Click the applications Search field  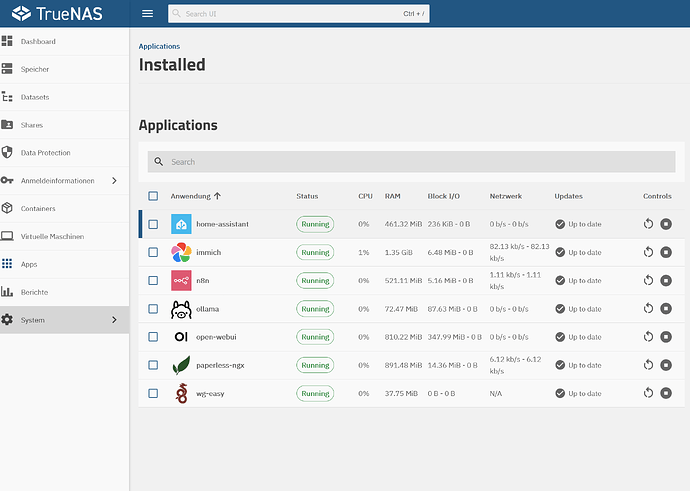411,162
